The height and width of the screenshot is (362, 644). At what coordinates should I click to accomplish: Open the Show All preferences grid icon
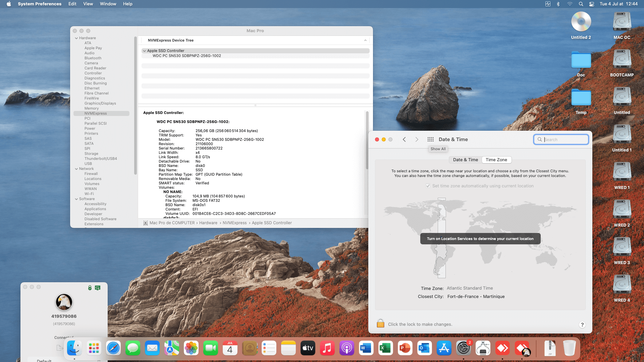coord(431,139)
